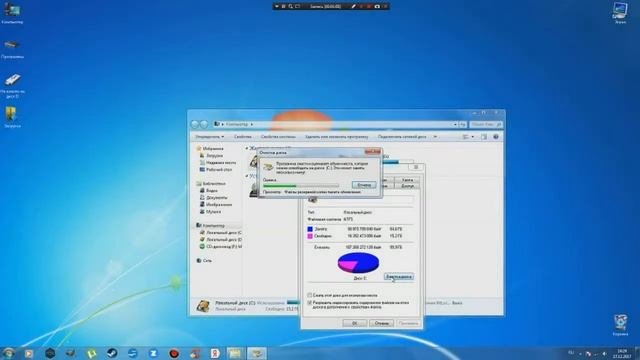Image resolution: width=640 pixels, height=360 pixels.
Task: Open the Yandex browser taskbar icon
Action: (x=215, y=353)
